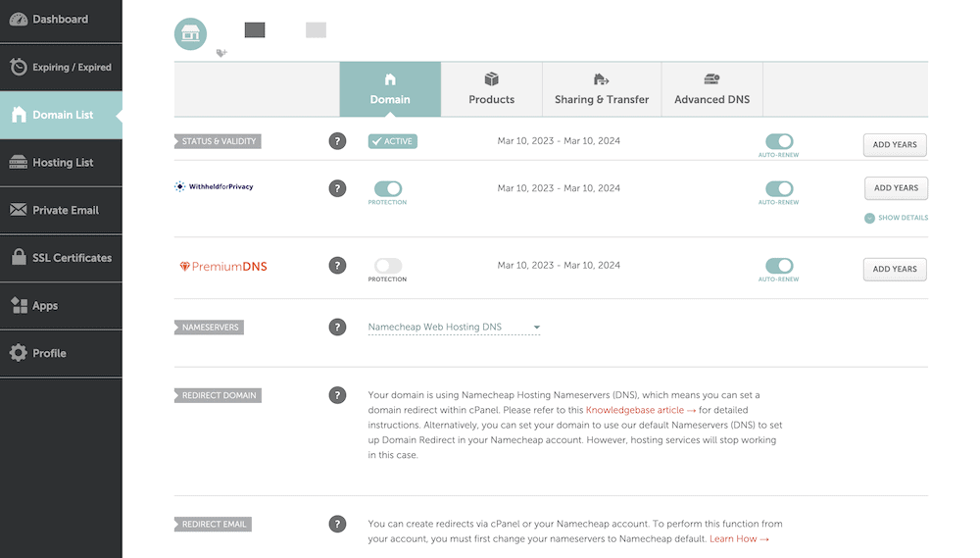
Task: Click the Redirect Email label tag
Action: pyautogui.click(x=213, y=525)
